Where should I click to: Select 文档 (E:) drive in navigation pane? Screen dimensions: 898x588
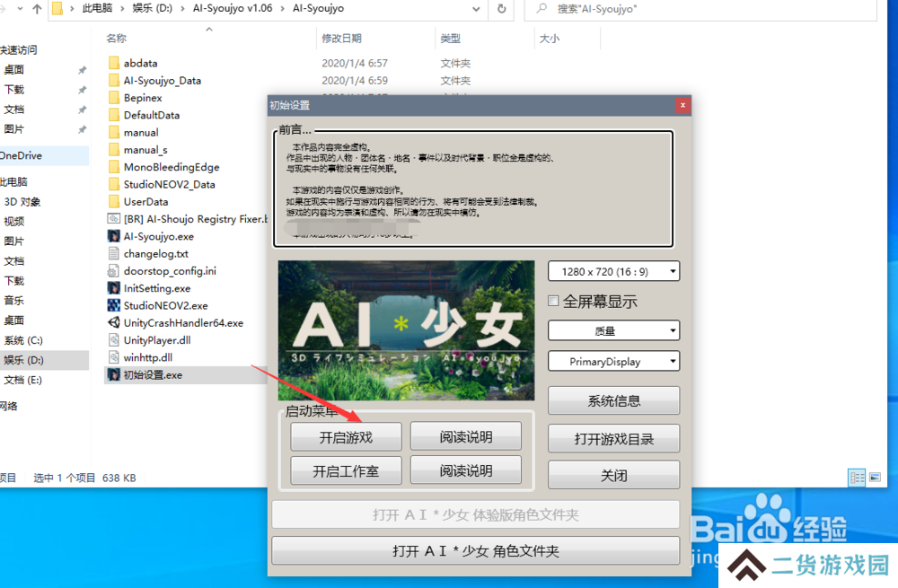[x=23, y=380]
